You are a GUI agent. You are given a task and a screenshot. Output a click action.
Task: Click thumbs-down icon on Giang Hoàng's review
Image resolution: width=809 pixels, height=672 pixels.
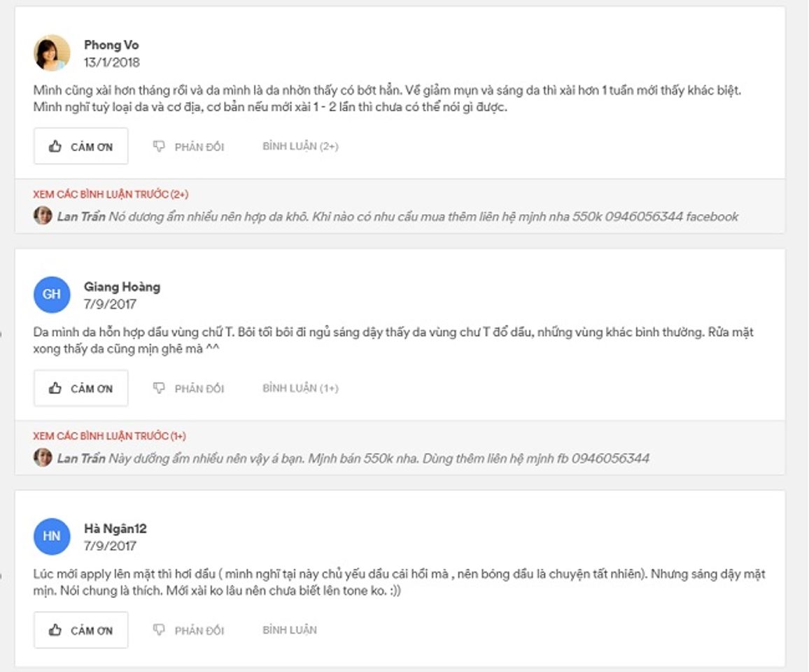(x=159, y=388)
